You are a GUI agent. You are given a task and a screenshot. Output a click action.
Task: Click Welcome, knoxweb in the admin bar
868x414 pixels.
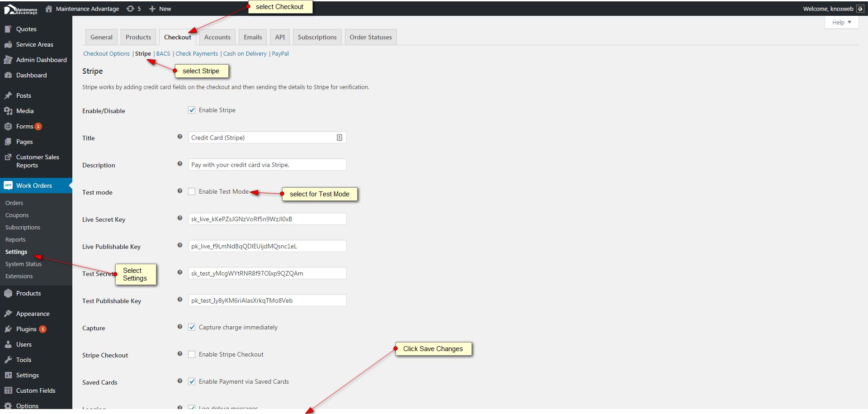tap(828, 9)
